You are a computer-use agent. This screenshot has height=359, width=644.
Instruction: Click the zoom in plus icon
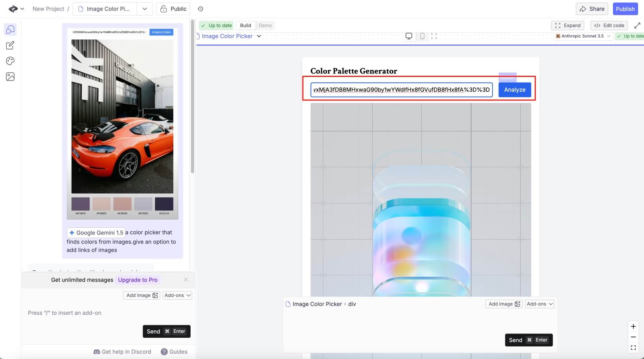[x=633, y=326]
